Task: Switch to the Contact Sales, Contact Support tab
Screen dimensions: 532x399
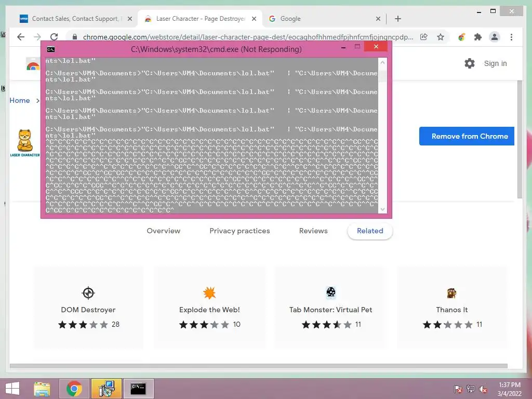Action: tap(75, 19)
